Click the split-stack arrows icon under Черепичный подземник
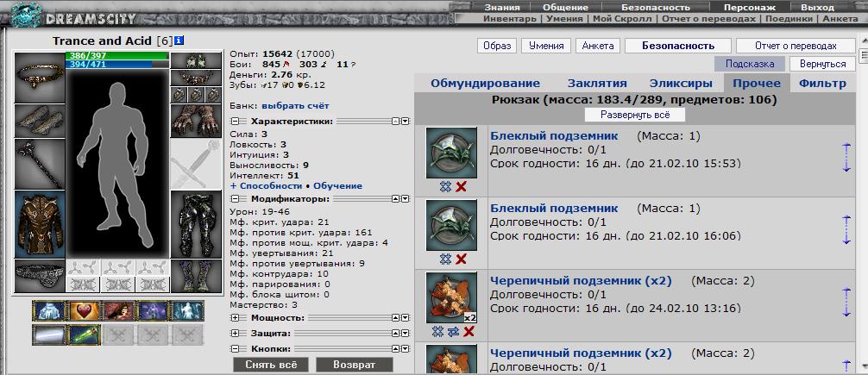 [453, 331]
